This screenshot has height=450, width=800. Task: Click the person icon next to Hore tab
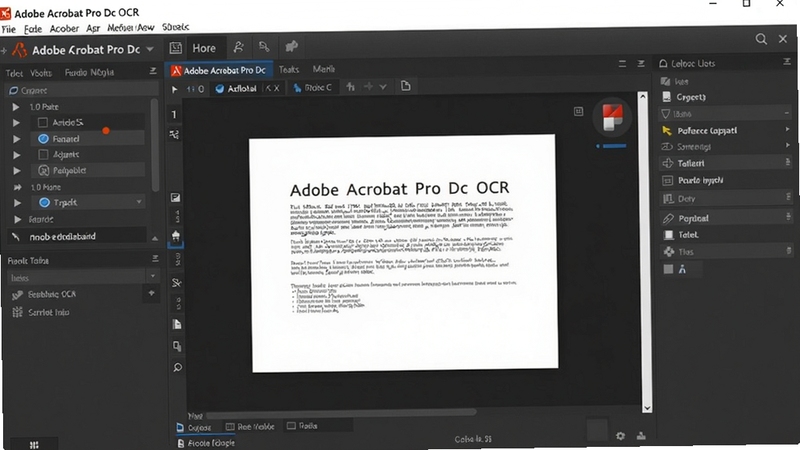pos(238,47)
